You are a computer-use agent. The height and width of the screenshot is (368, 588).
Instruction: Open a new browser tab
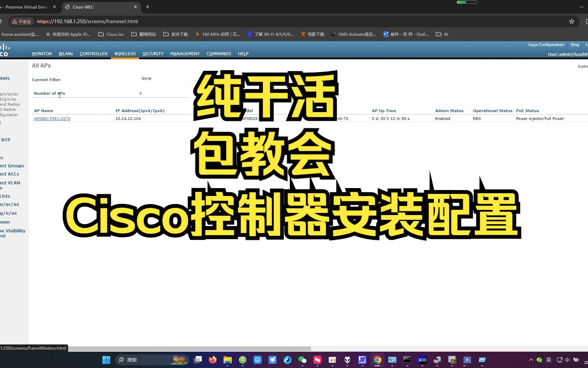tap(148, 7)
